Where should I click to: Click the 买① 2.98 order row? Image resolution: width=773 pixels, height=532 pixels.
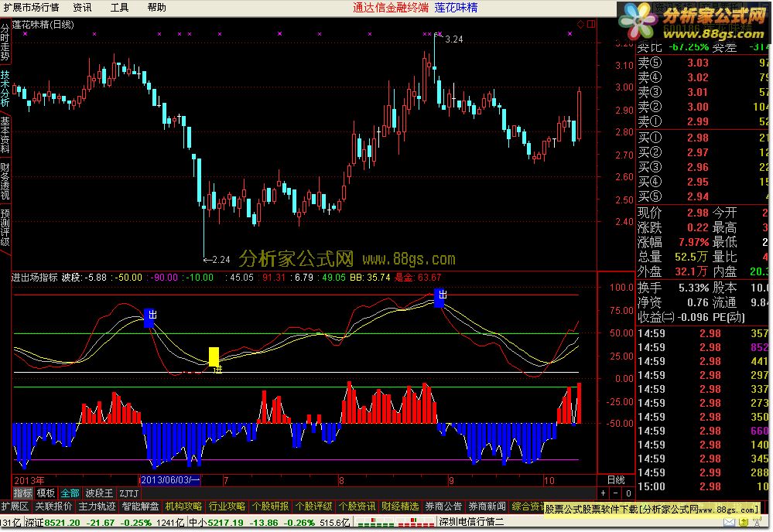(x=703, y=138)
